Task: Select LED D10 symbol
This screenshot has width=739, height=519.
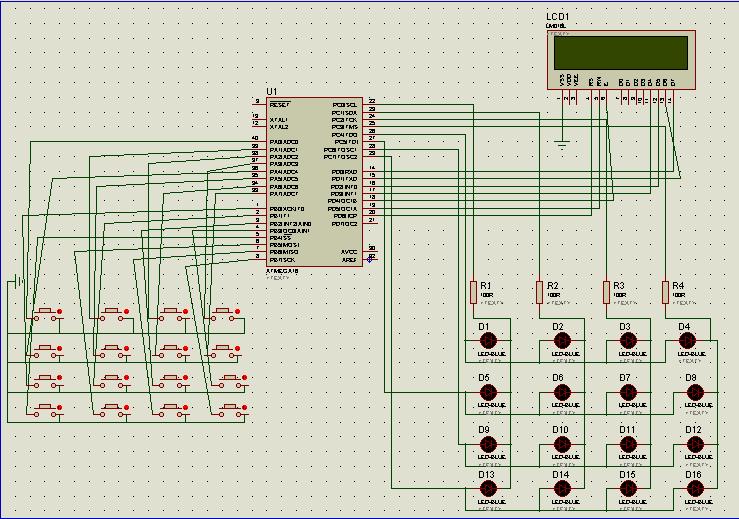Action: [562, 444]
